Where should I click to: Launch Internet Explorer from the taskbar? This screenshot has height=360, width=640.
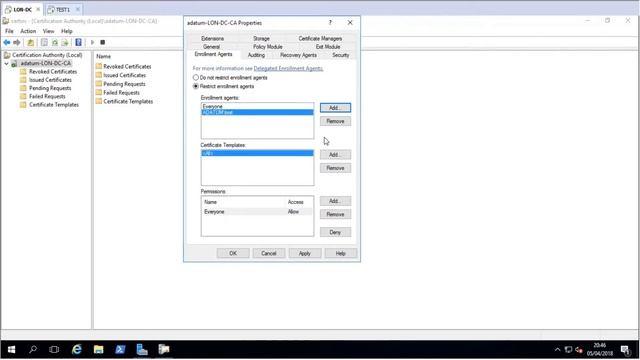pos(76,349)
